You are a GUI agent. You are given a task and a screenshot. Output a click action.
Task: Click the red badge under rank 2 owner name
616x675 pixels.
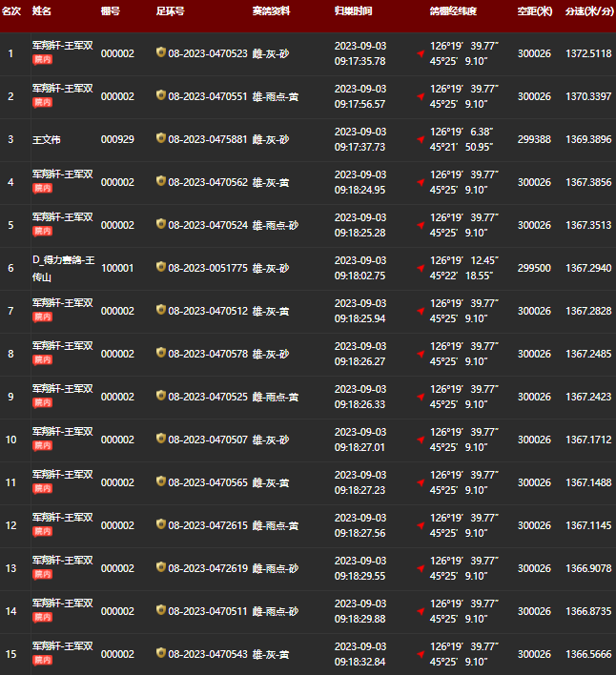tap(43, 102)
